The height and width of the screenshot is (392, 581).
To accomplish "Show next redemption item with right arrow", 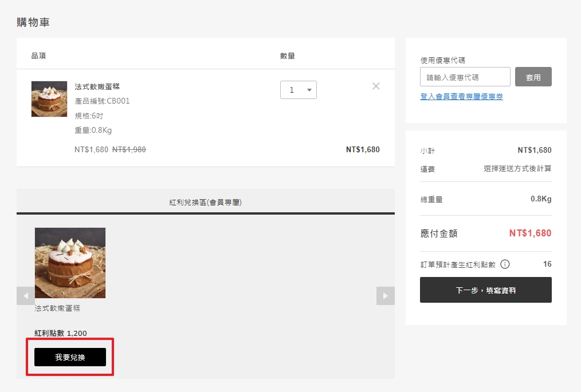I will (385, 296).
